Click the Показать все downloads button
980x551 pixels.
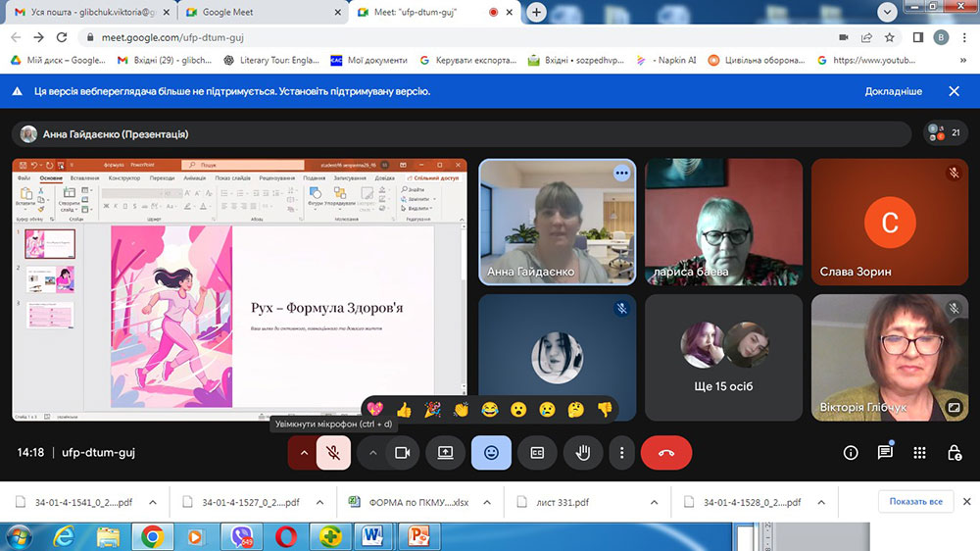[x=915, y=502]
